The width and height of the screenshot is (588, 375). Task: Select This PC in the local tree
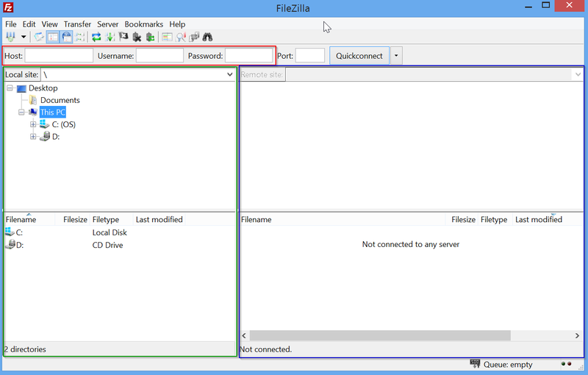pyautogui.click(x=52, y=112)
